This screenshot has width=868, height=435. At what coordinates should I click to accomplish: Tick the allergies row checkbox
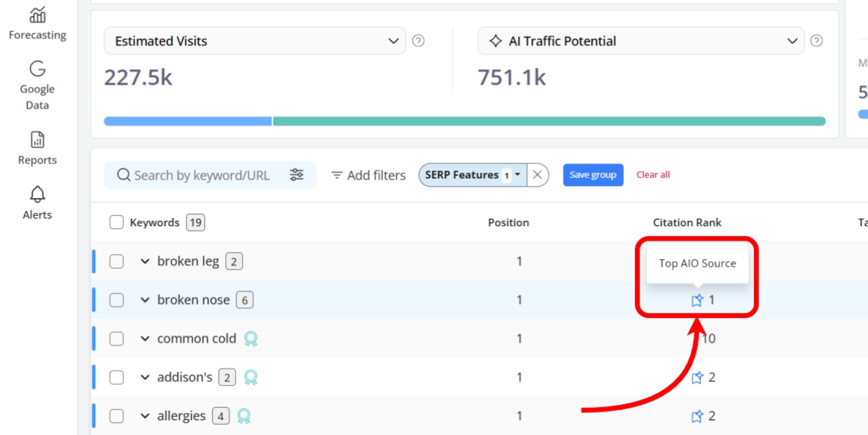coord(116,416)
